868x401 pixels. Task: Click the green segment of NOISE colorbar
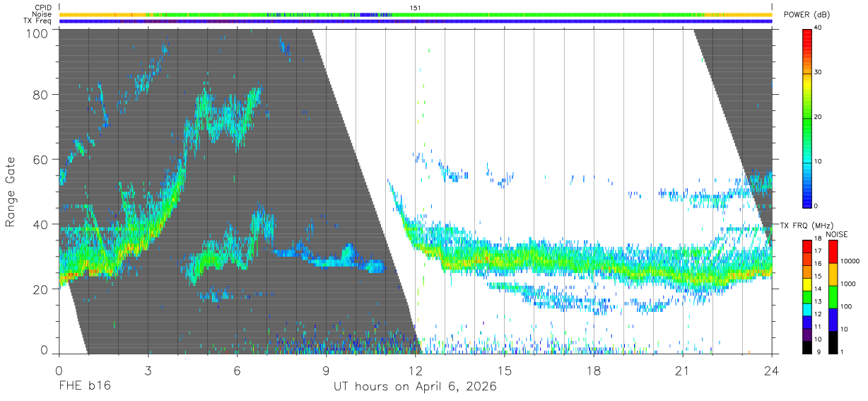[x=833, y=296]
